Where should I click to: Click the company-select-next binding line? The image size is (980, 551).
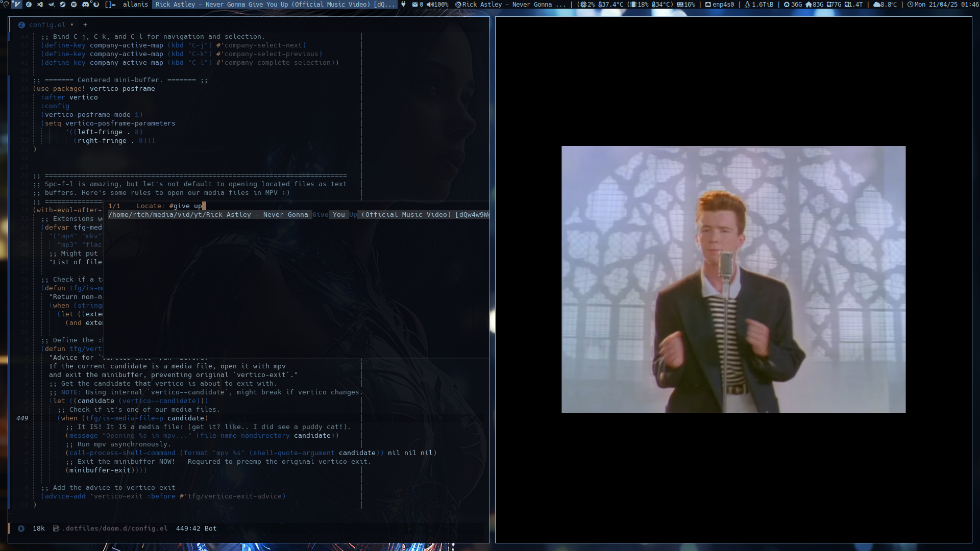pyautogui.click(x=174, y=45)
